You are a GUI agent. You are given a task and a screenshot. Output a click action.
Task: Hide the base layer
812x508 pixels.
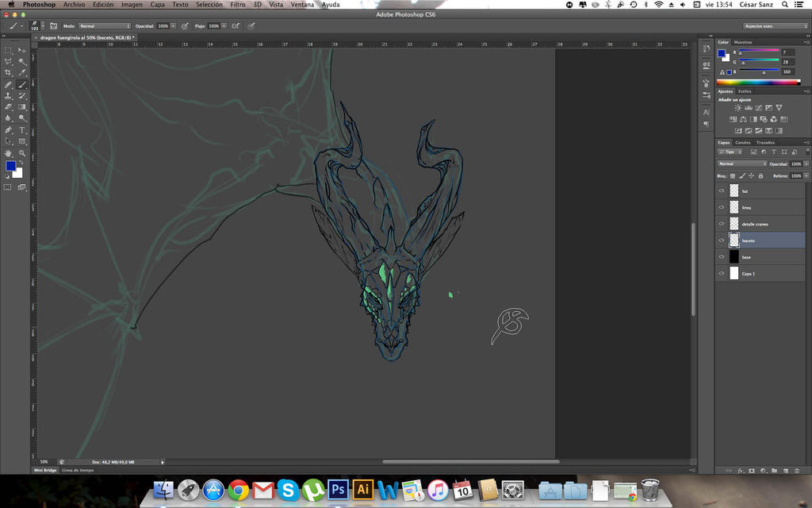[722, 257]
